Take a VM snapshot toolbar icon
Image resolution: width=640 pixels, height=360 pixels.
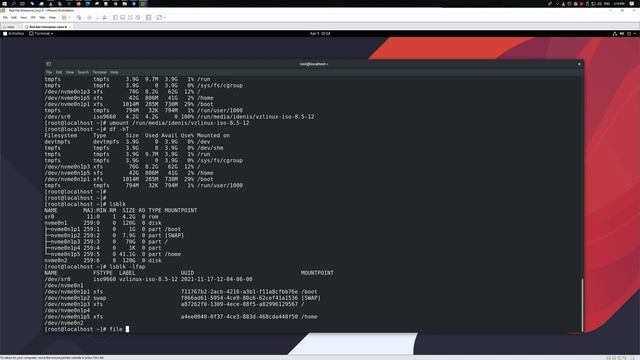pos(89,18)
